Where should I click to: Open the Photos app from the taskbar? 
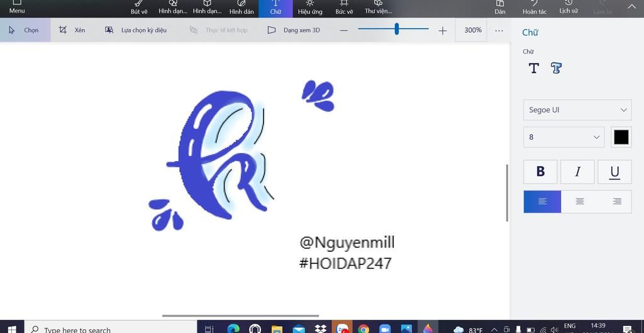pyautogui.click(x=406, y=329)
